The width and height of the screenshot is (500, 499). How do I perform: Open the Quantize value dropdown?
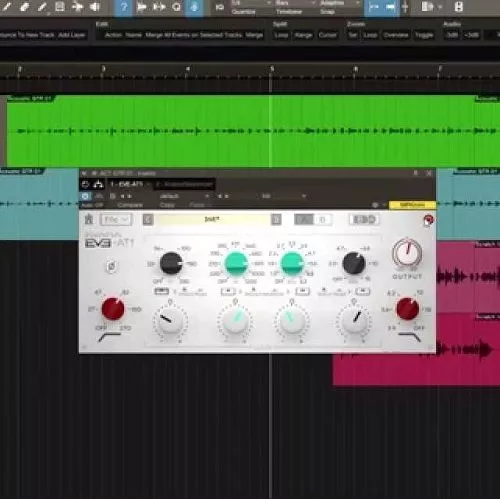[x=252, y=3]
